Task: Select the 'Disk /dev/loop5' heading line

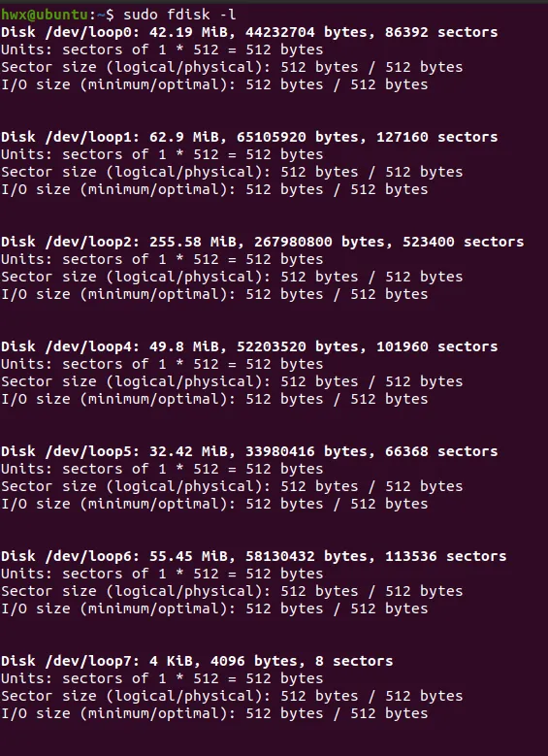Action: pos(249,451)
